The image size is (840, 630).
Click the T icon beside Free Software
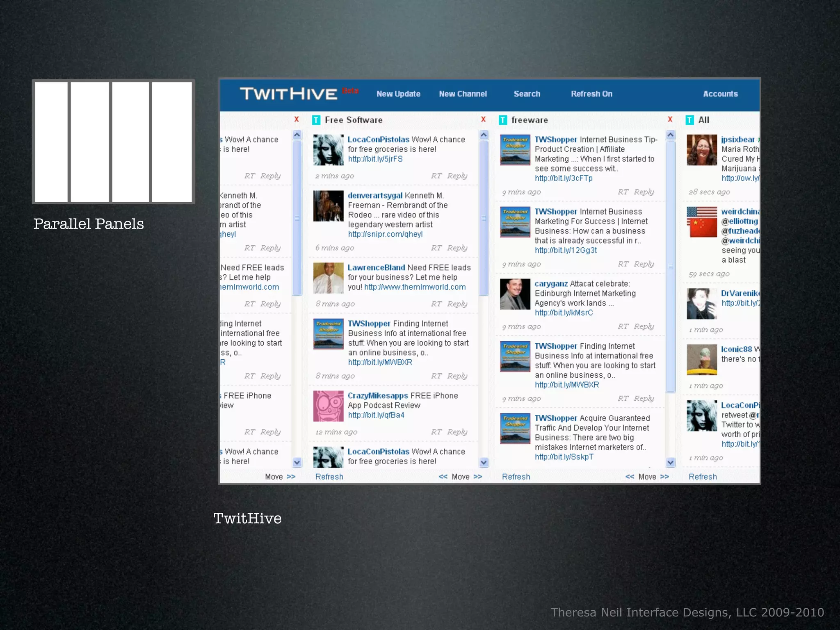(x=316, y=120)
